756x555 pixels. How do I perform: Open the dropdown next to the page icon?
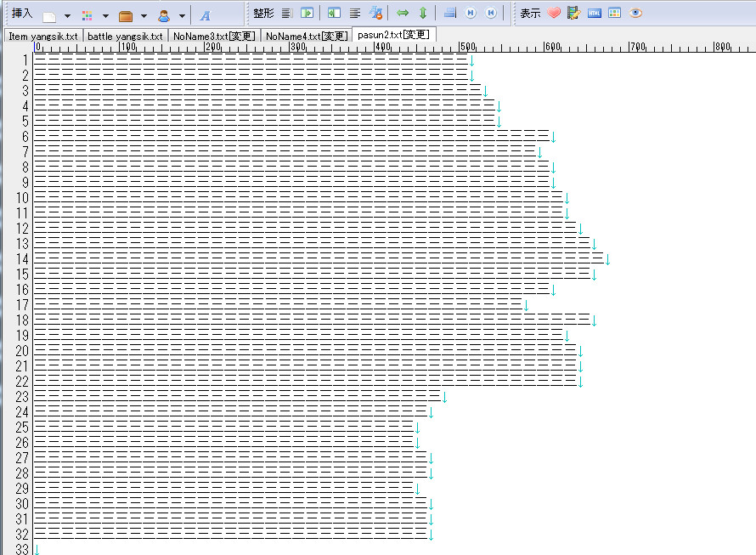[67, 15]
